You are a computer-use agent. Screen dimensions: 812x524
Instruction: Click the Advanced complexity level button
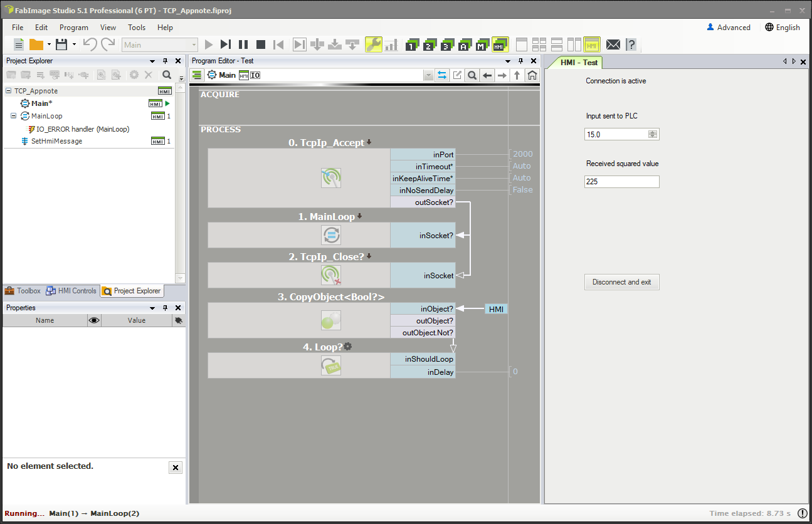pyautogui.click(x=729, y=28)
